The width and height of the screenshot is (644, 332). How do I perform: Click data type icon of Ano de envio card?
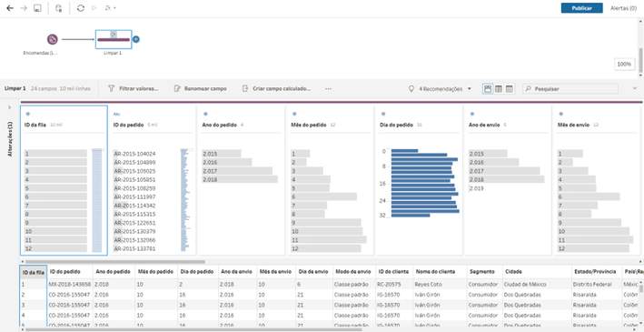coord(471,114)
